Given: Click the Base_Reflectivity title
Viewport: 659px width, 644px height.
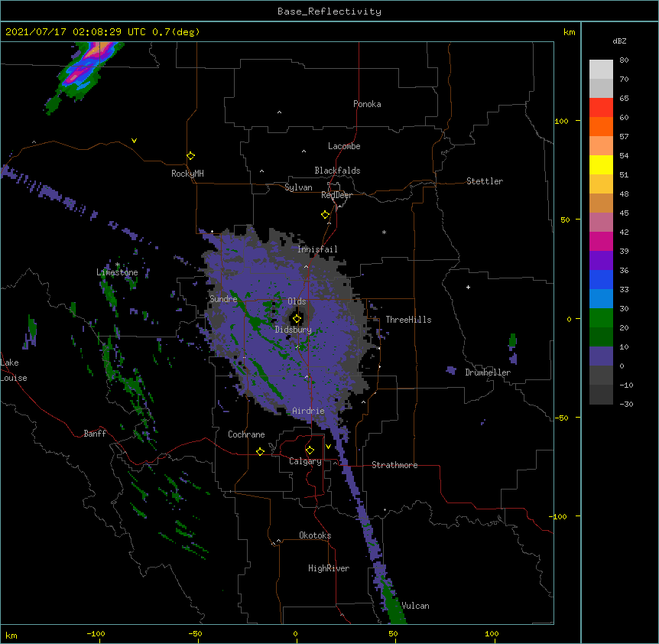Looking at the screenshot, I should tap(329, 11).
